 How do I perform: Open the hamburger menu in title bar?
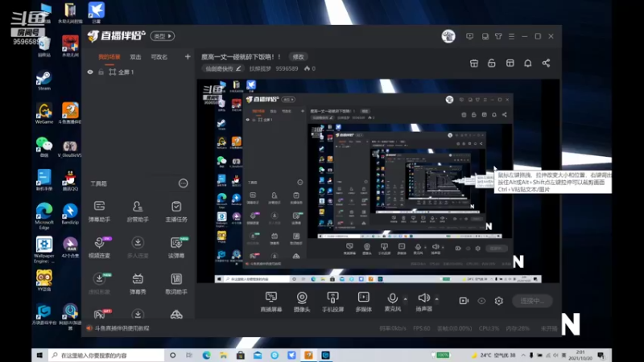tap(511, 36)
